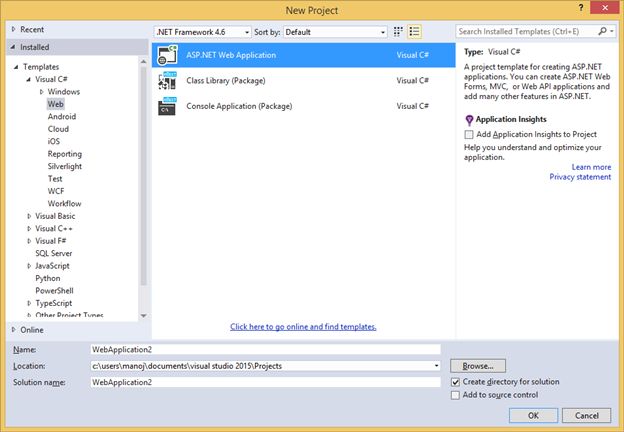
Task: Click the Console Application (Package) template icon
Action: (x=167, y=106)
